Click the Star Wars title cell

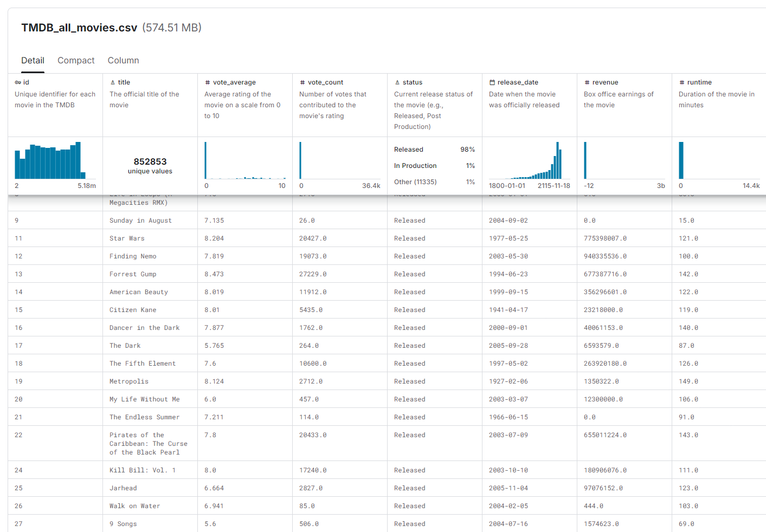point(127,238)
